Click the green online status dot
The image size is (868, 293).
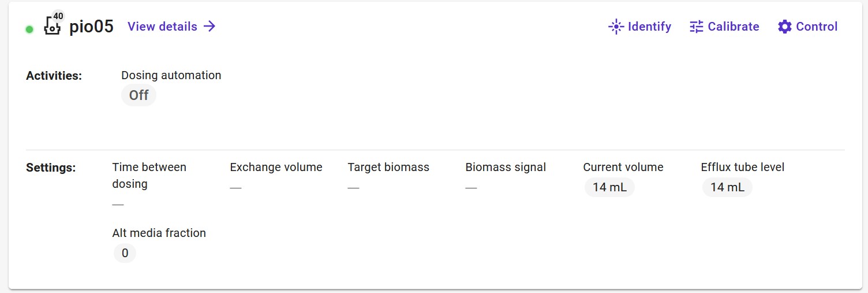(x=29, y=29)
